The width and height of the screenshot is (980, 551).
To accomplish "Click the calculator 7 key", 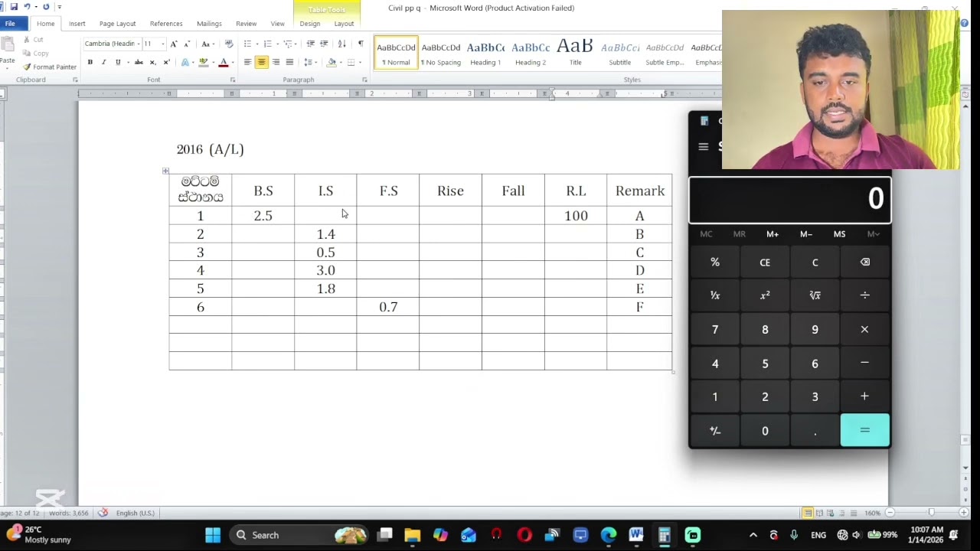I will click(715, 329).
